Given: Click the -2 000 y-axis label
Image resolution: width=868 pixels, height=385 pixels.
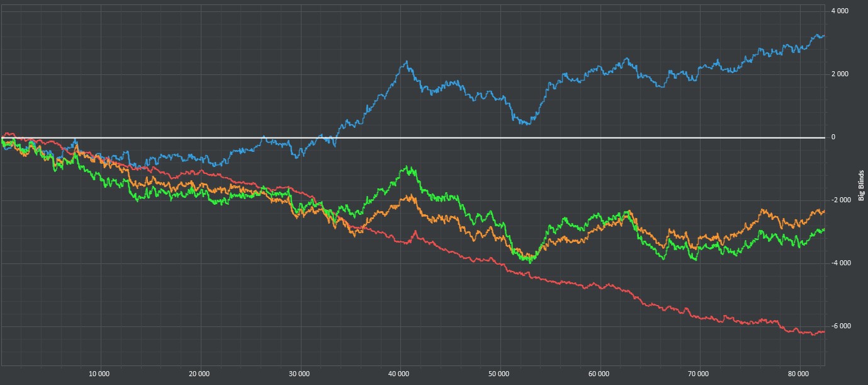Looking at the screenshot, I should pyautogui.click(x=839, y=200).
